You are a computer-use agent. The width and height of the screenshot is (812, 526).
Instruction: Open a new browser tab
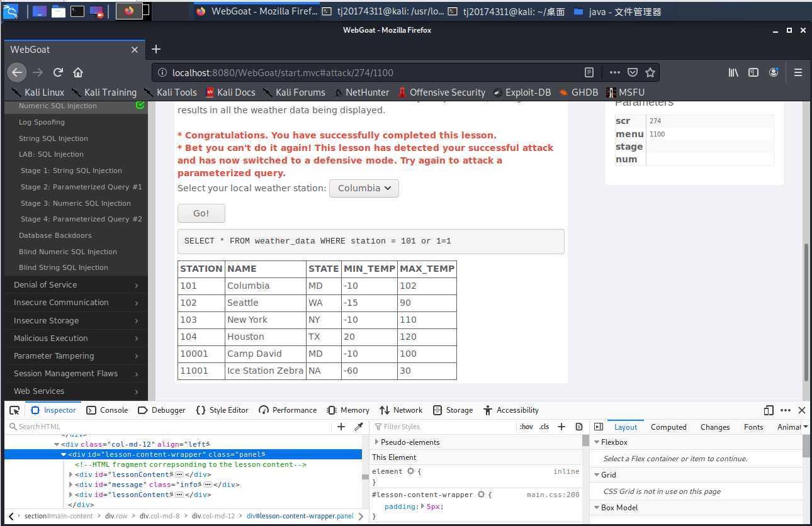[156, 49]
